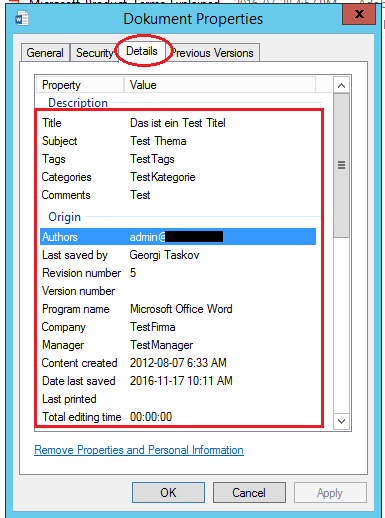Click the scroll up arrow in property list
This screenshot has height=518, width=385.
pyautogui.click(x=341, y=85)
